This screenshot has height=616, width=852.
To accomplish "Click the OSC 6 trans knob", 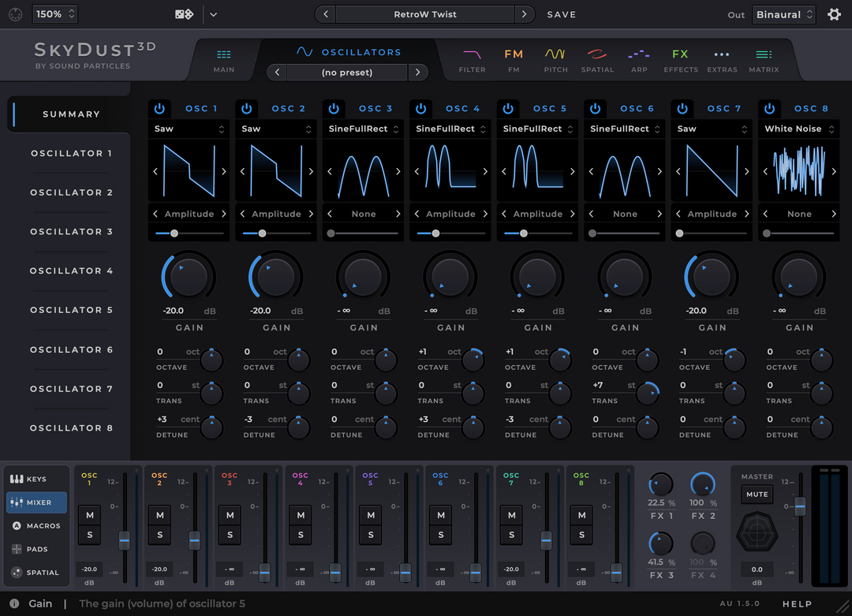I will coord(647,394).
